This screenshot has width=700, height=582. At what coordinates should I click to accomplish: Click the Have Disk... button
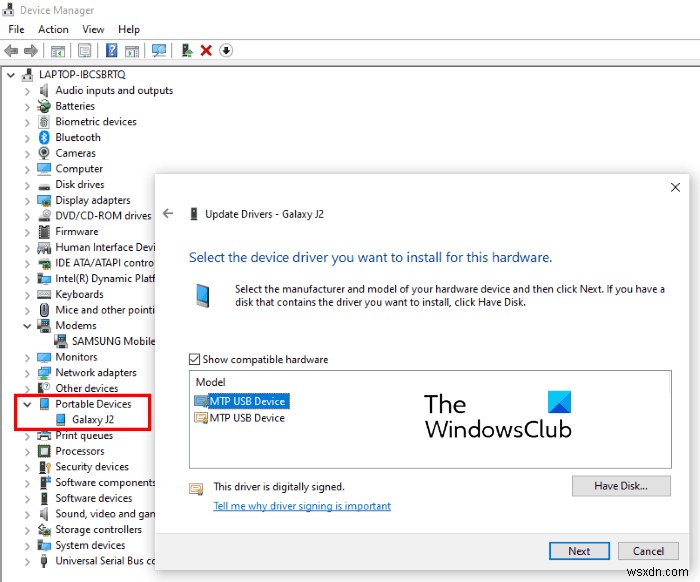pyautogui.click(x=621, y=486)
